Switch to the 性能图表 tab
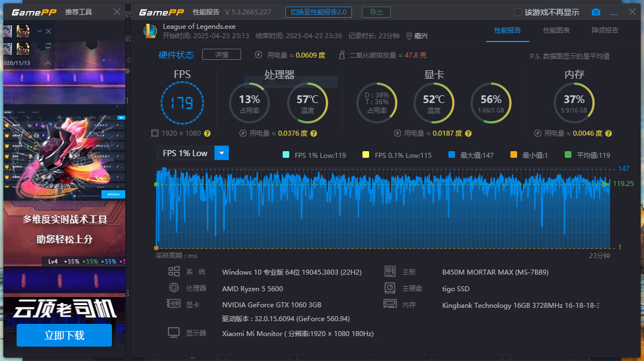The image size is (644, 361). coord(556,30)
